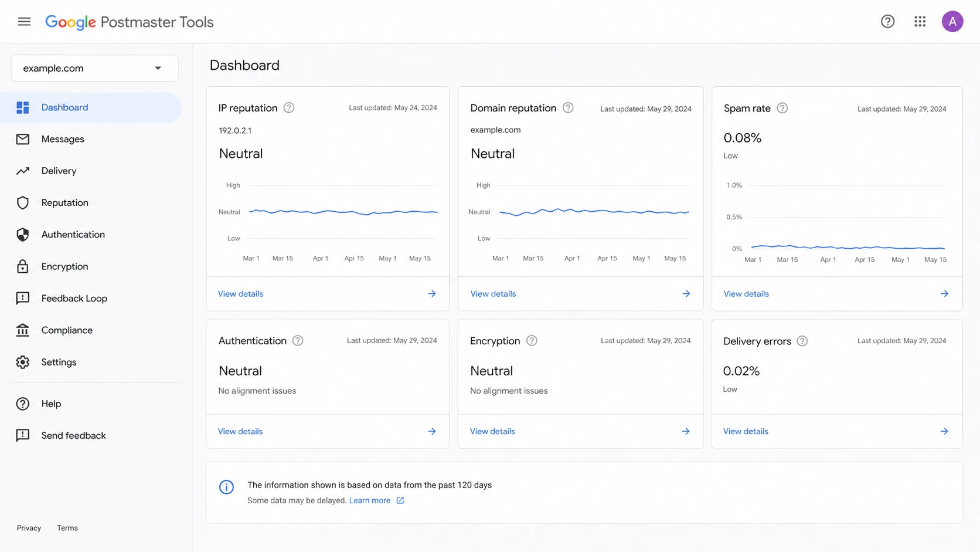The image size is (980, 552).
Task: View details link for Authentication card
Action: (x=240, y=431)
